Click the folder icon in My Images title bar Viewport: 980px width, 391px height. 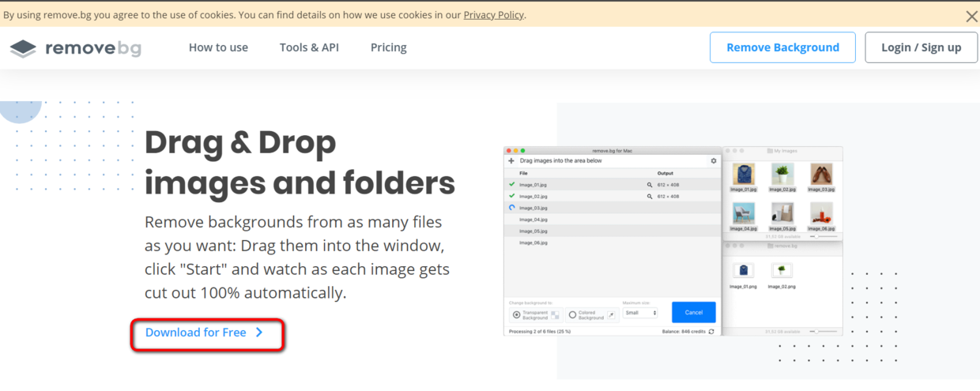770,151
